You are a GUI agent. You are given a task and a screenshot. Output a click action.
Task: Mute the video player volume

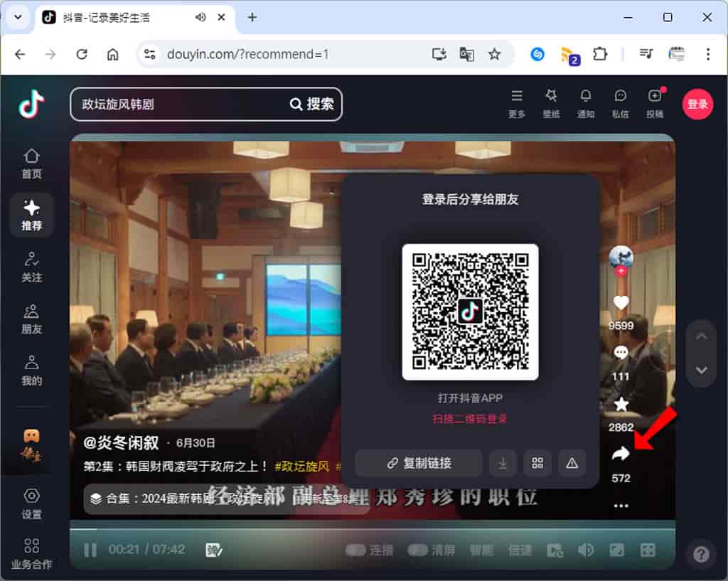[586, 550]
